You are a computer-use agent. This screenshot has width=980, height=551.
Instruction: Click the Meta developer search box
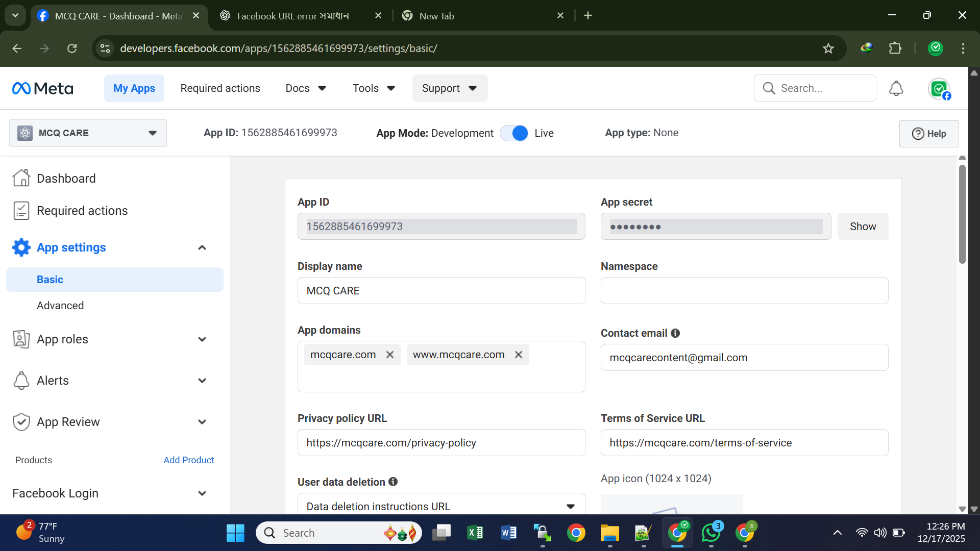815,88
